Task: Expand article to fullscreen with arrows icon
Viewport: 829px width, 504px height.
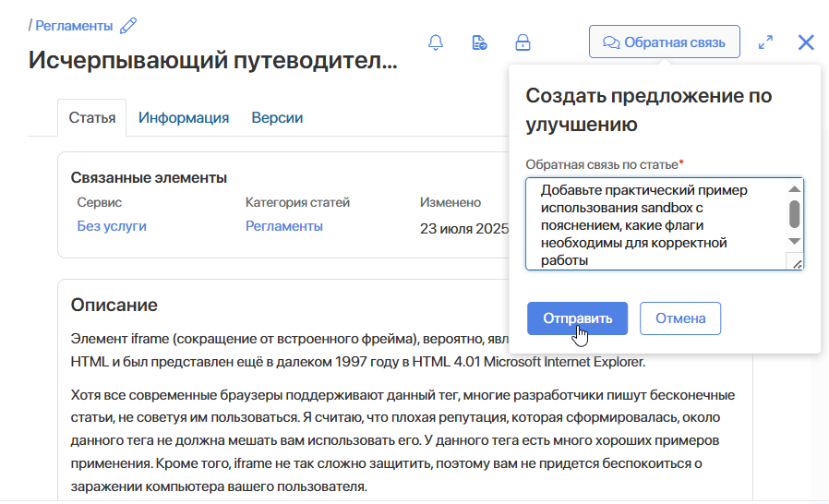Action: pos(765,42)
